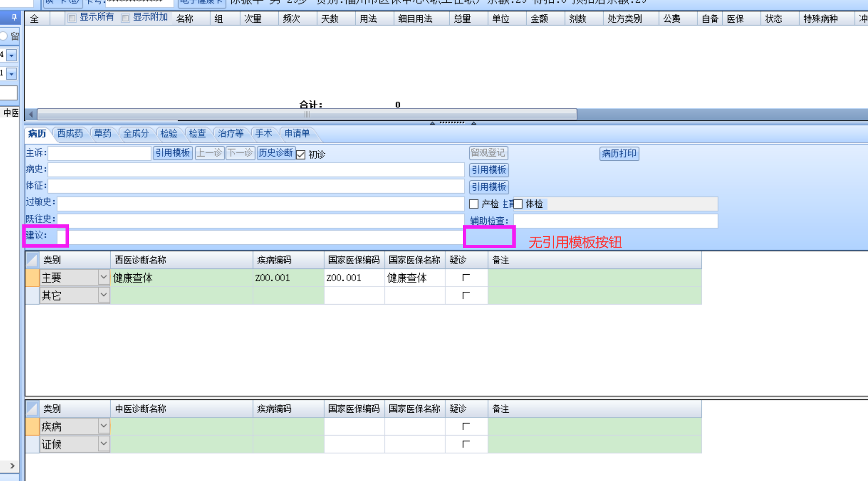Click the 病历打印 button

(619, 154)
